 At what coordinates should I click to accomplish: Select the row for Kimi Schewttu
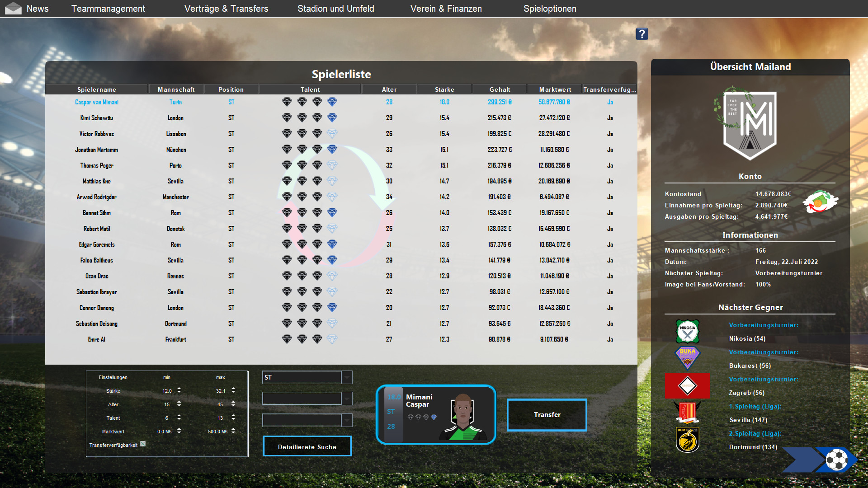click(x=96, y=118)
